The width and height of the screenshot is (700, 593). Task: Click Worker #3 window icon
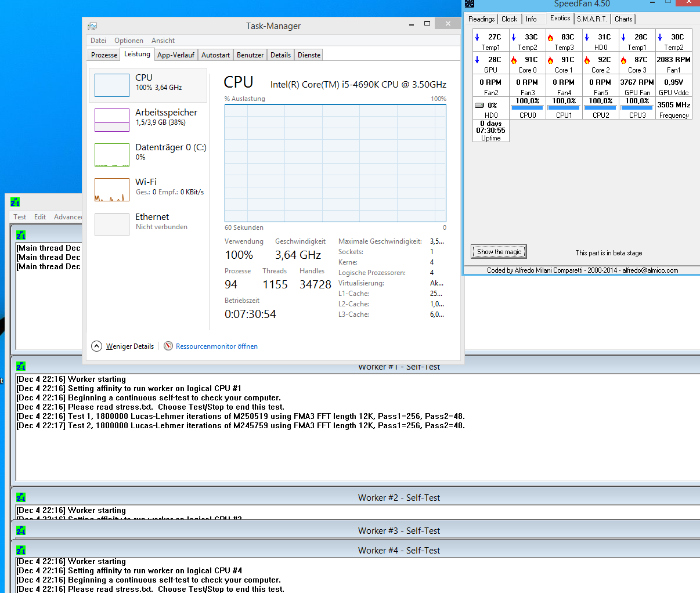click(21, 531)
